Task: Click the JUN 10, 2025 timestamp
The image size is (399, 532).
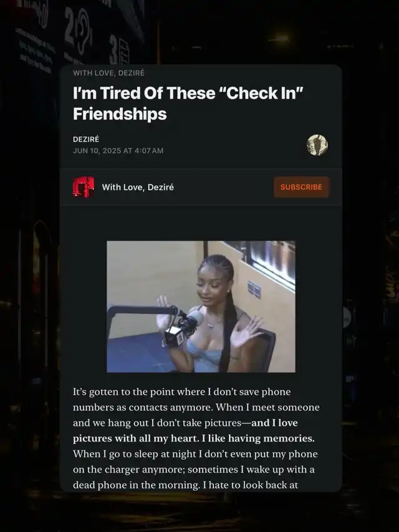Action: [118, 151]
